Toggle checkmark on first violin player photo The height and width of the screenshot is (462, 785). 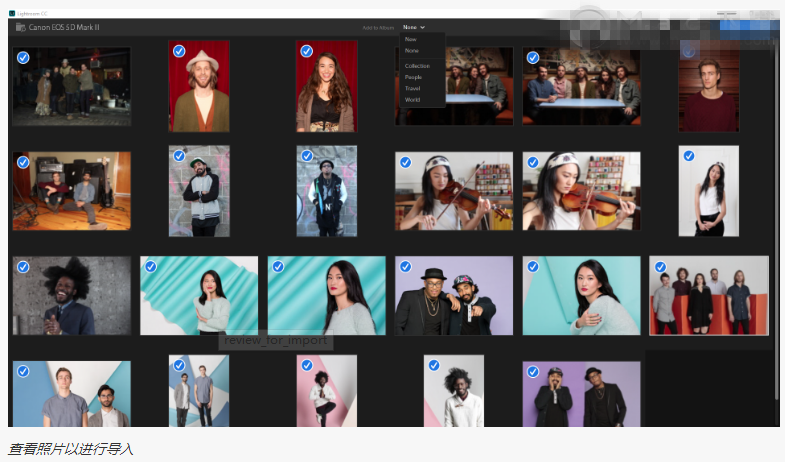pos(405,162)
